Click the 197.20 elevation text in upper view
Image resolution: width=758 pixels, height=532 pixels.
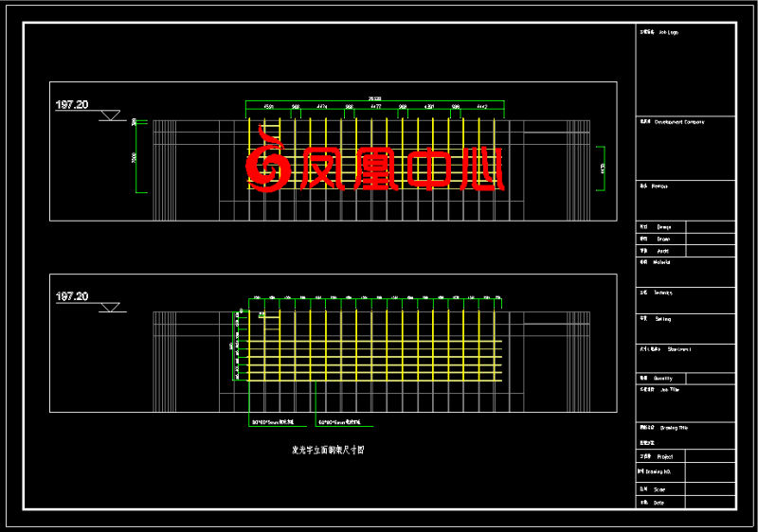pos(72,104)
